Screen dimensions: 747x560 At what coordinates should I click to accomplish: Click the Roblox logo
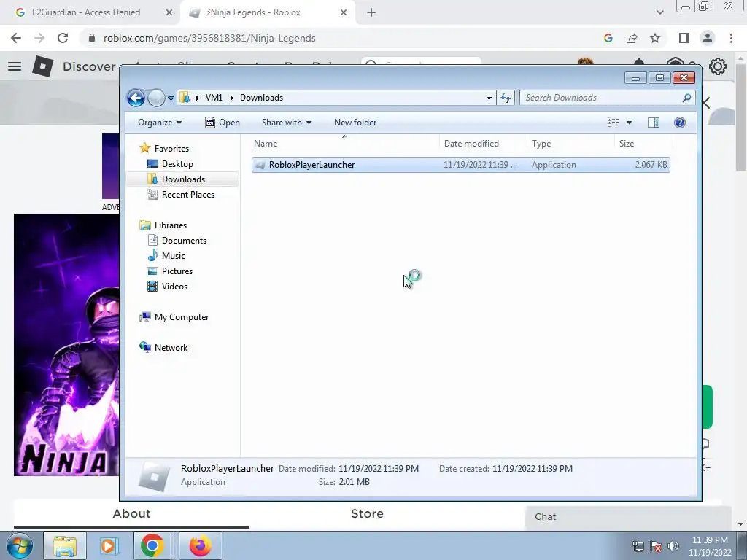(x=42, y=66)
